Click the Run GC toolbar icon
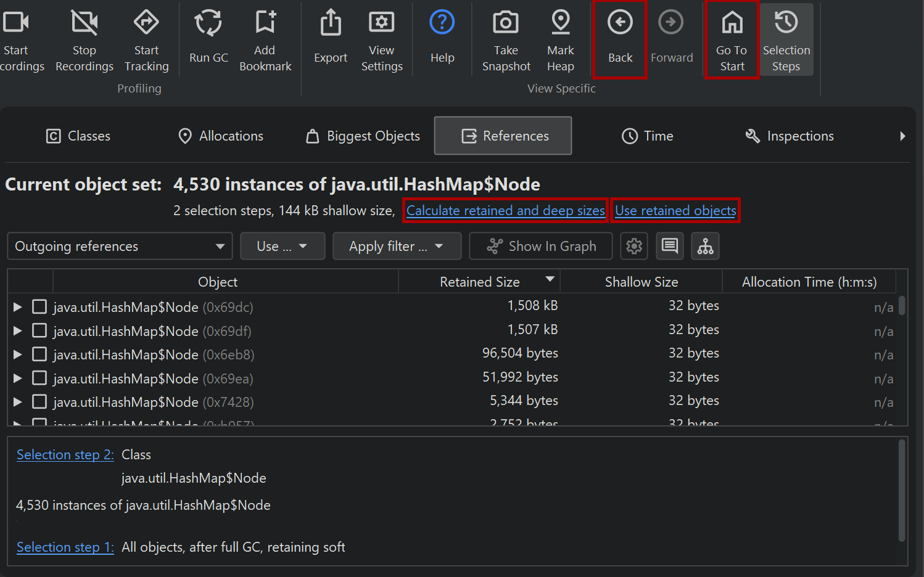924x577 pixels. (208, 23)
